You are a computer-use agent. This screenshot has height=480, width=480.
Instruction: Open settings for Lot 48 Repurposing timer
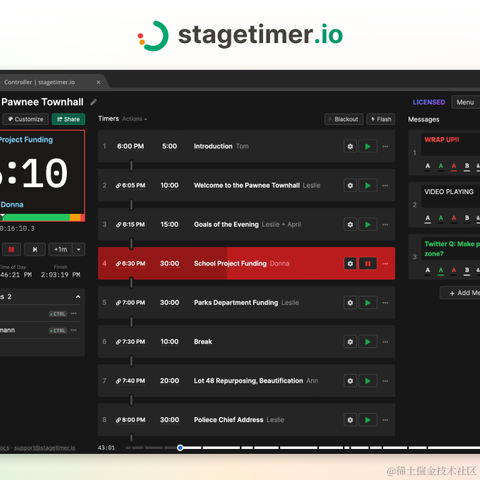pyautogui.click(x=350, y=381)
